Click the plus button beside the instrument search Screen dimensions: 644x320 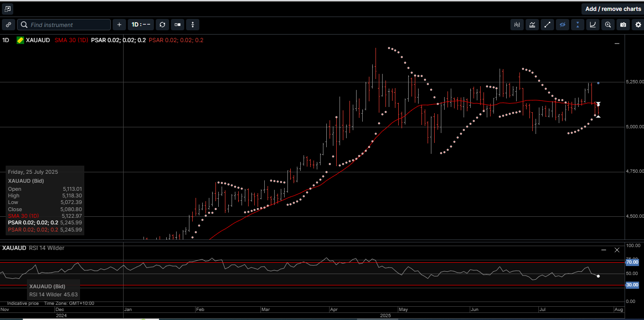coord(119,25)
